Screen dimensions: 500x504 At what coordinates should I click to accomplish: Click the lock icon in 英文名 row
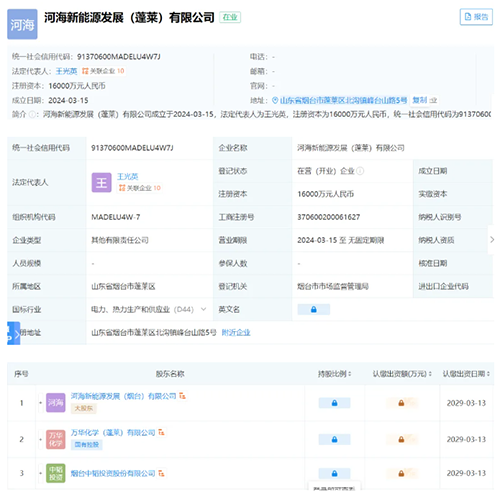314,309
